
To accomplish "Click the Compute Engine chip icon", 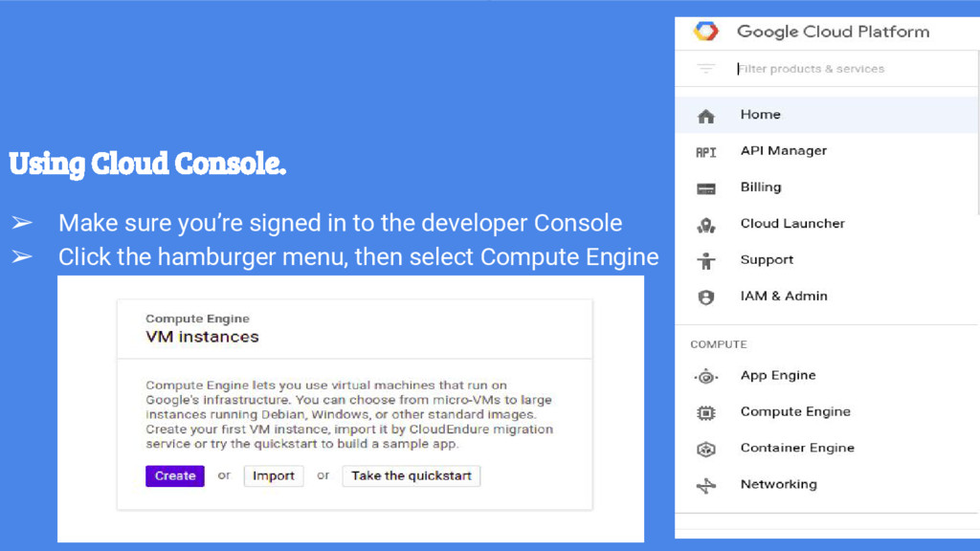I will click(705, 412).
